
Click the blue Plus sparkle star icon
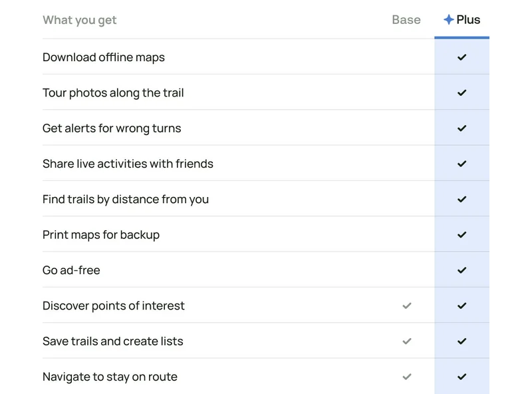pos(448,20)
